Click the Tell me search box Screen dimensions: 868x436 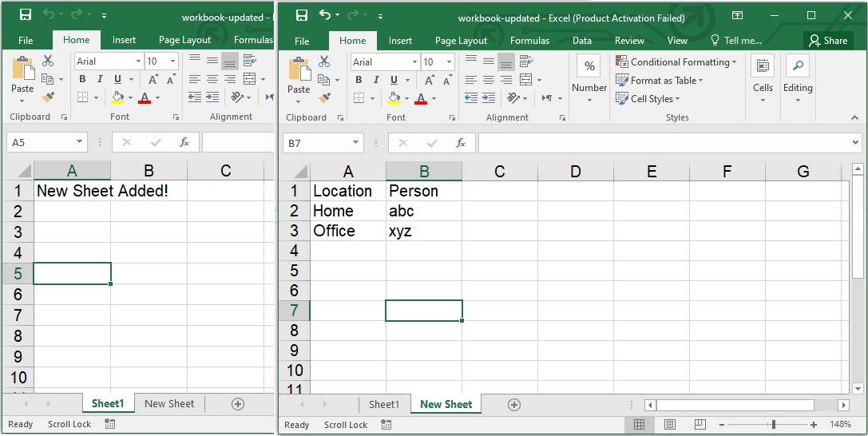pos(742,41)
